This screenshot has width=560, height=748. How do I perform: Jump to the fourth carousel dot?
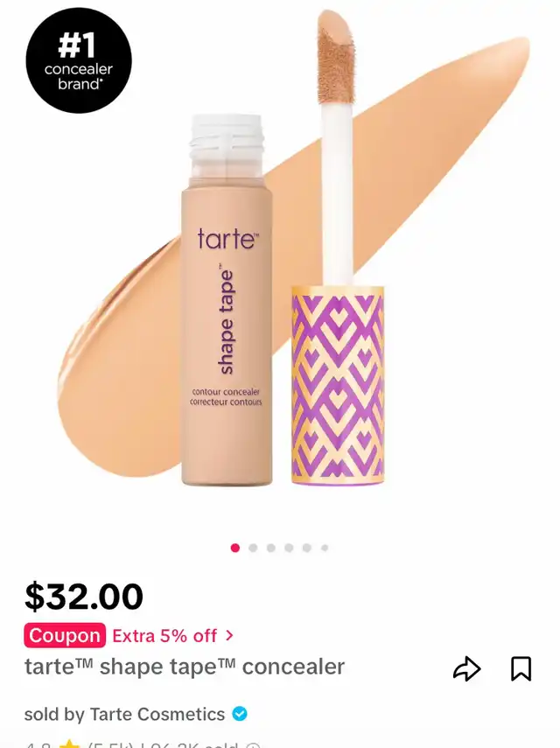click(289, 548)
